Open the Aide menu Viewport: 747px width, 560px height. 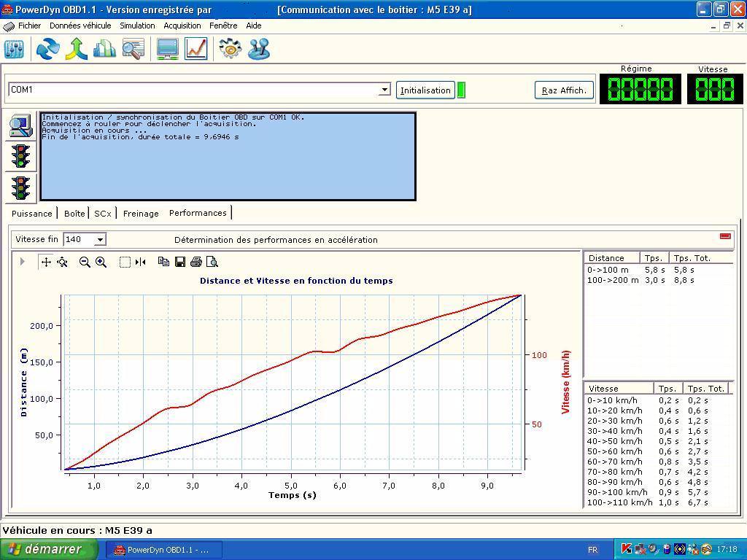pyautogui.click(x=254, y=26)
